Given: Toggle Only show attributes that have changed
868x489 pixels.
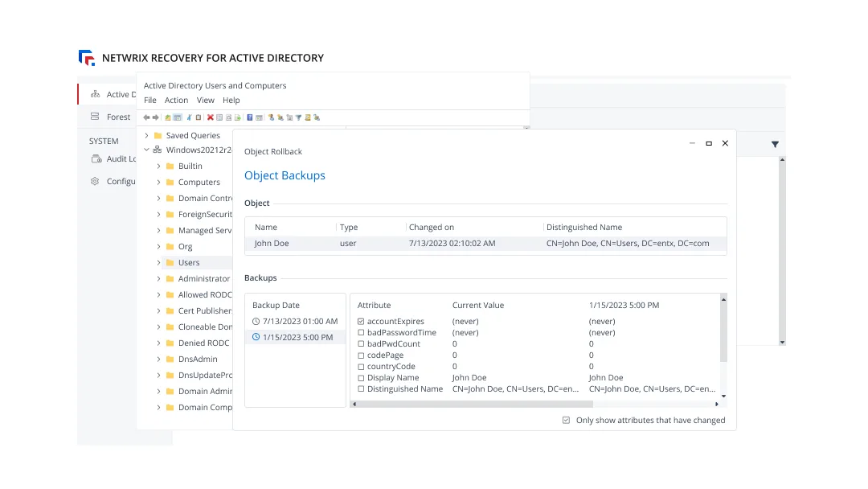Looking at the screenshot, I should [567, 421].
